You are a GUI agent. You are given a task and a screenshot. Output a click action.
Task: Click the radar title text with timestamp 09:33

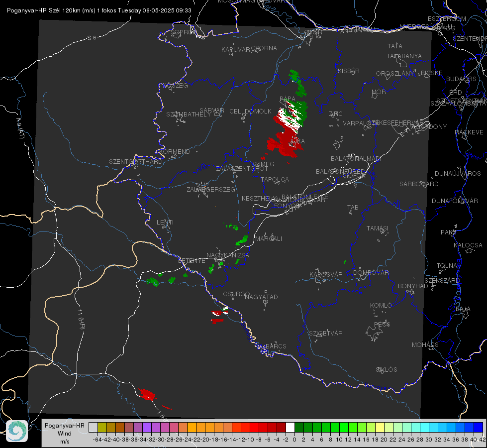tap(99, 10)
